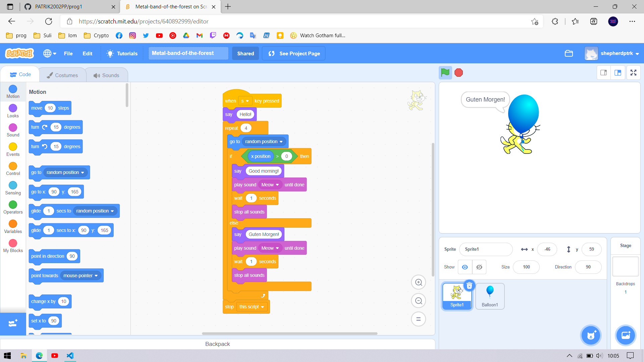
Task: Click the Choose a Backdrop button
Action: click(626, 335)
